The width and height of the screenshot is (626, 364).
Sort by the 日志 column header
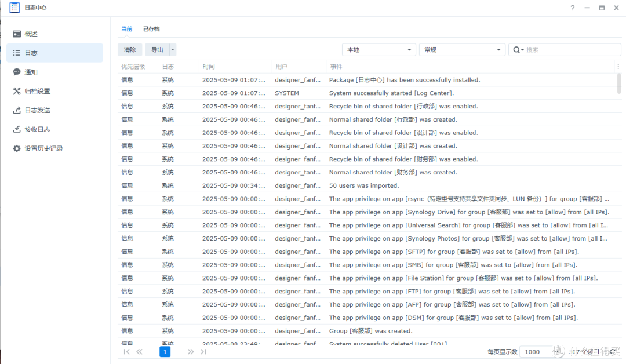(179, 67)
